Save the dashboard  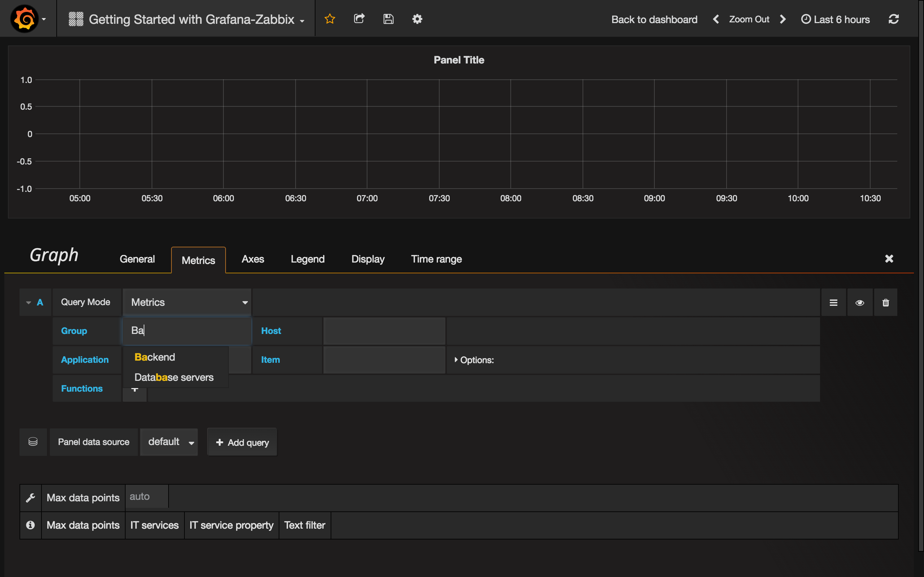tap(388, 18)
